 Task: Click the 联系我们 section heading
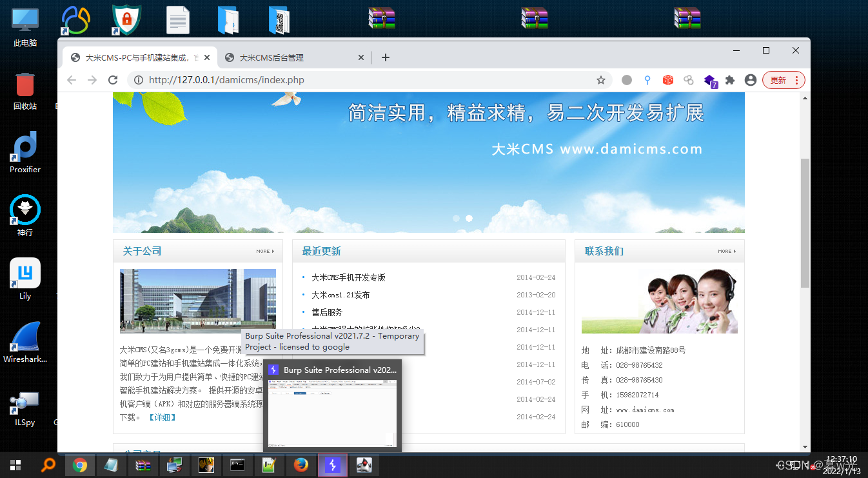coord(604,251)
